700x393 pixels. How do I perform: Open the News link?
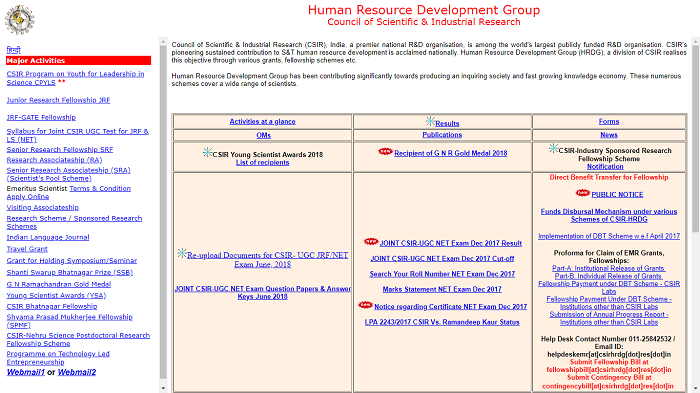pyautogui.click(x=609, y=135)
